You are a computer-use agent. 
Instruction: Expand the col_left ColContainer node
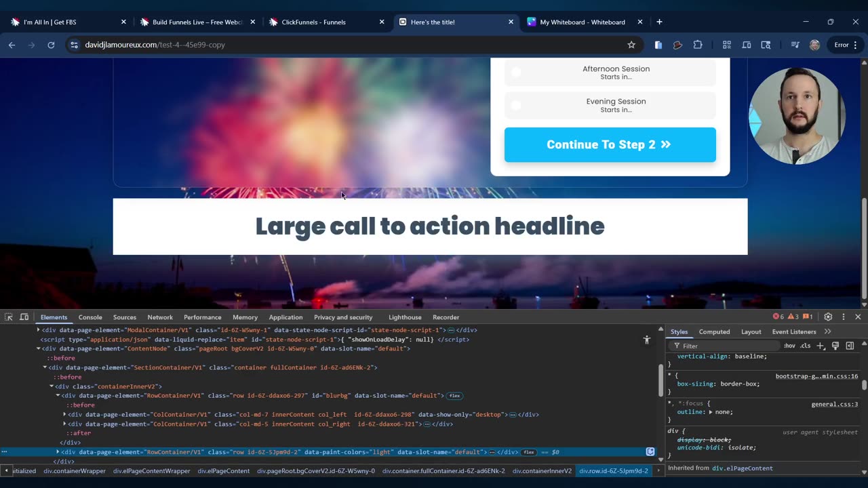coord(64,414)
